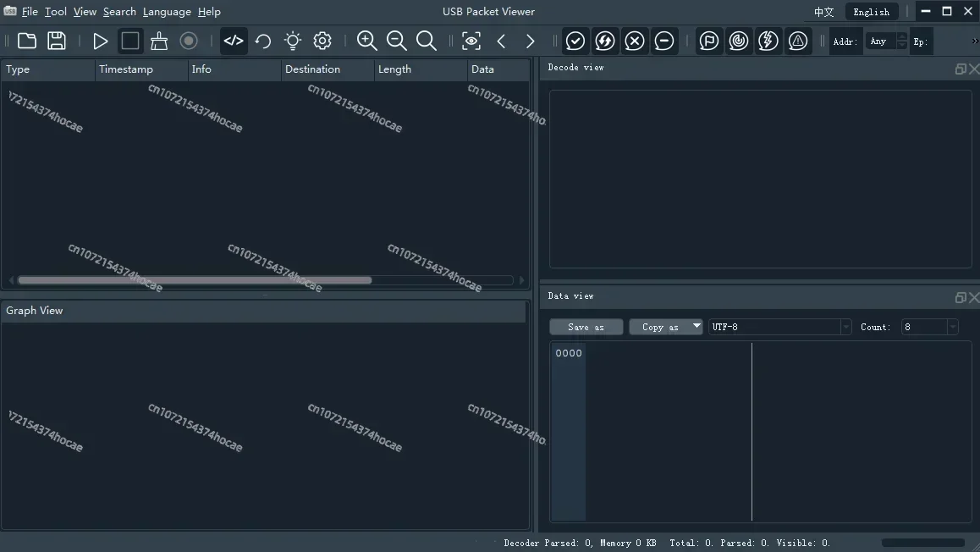Open the View menu
This screenshot has height=552, width=980.
[85, 12]
